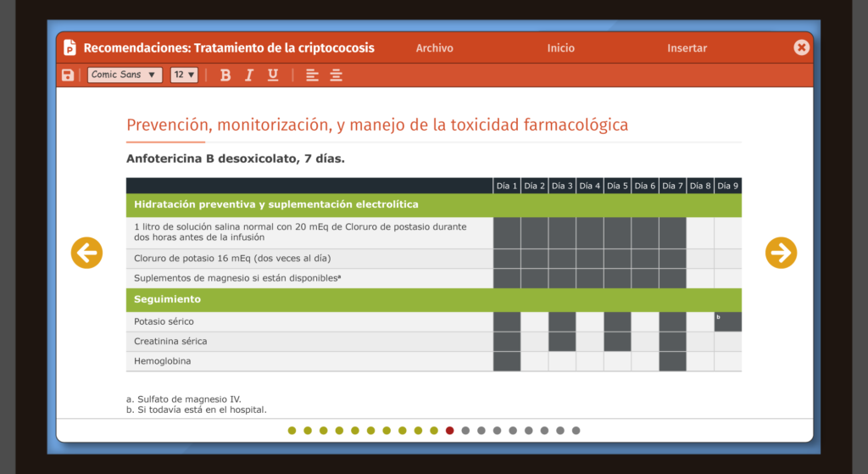This screenshot has height=474, width=868.
Task: Click the Seguimiento section header
Action: click(434, 299)
